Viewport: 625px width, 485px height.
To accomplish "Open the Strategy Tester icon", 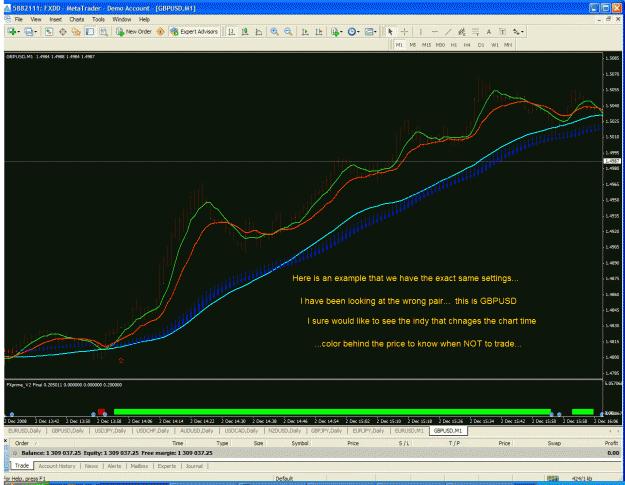I will [104, 31].
